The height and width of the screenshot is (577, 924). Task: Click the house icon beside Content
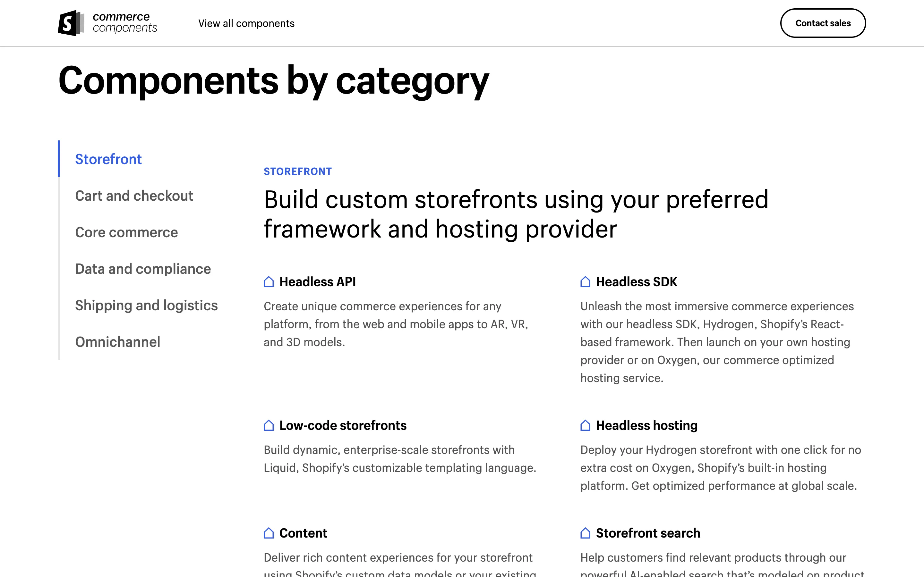[x=269, y=533]
